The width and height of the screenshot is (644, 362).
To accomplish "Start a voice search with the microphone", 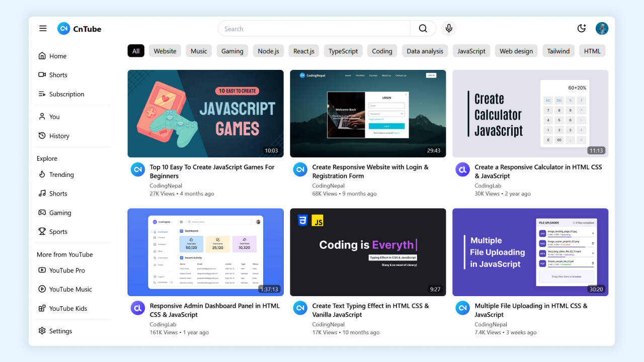I will click(448, 29).
